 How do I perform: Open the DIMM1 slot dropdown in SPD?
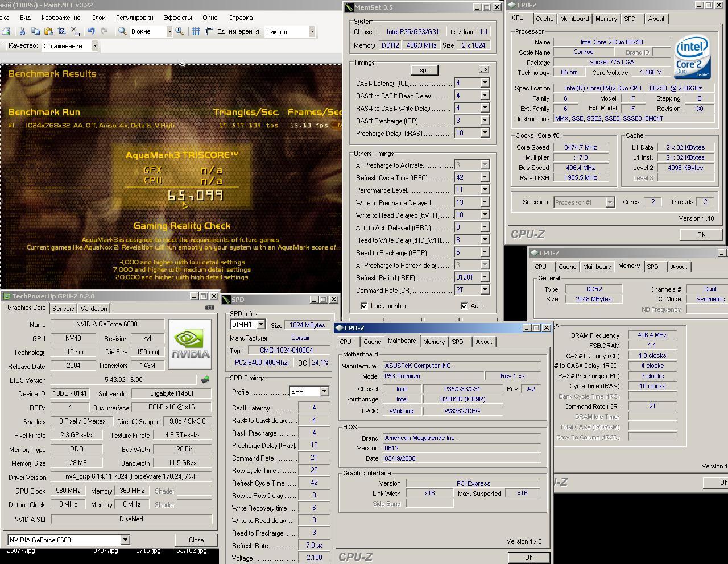(260, 325)
